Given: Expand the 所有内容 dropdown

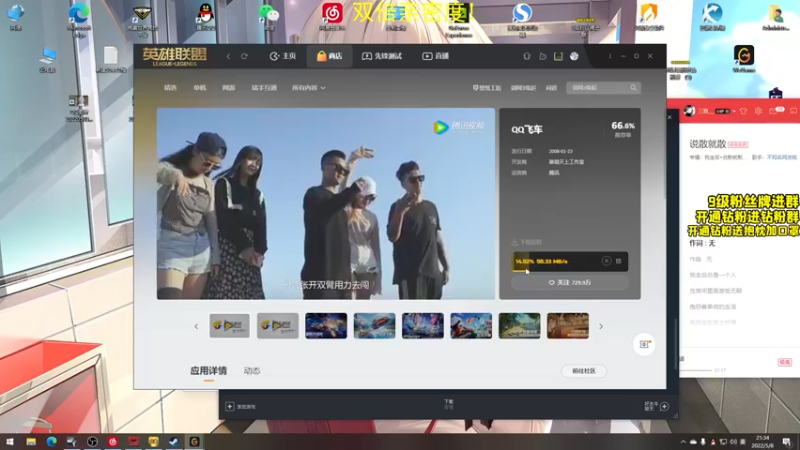Looking at the screenshot, I should click(308, 88).
